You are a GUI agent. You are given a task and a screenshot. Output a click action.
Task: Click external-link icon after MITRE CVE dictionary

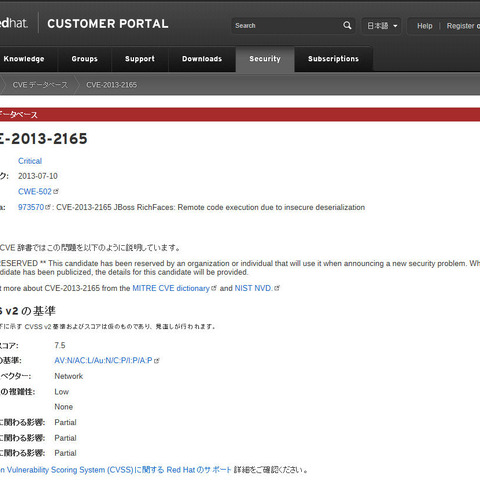click(x=214, y=288)
